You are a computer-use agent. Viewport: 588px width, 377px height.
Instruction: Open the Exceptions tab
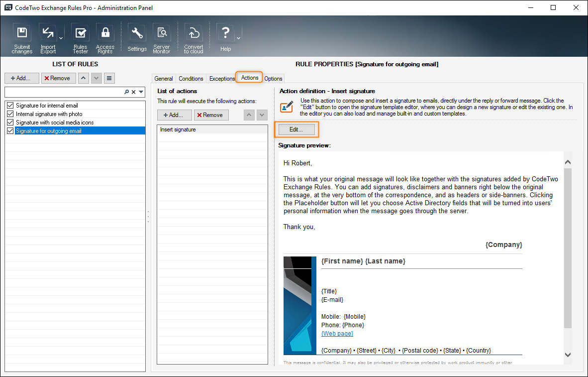click(222, 79)
